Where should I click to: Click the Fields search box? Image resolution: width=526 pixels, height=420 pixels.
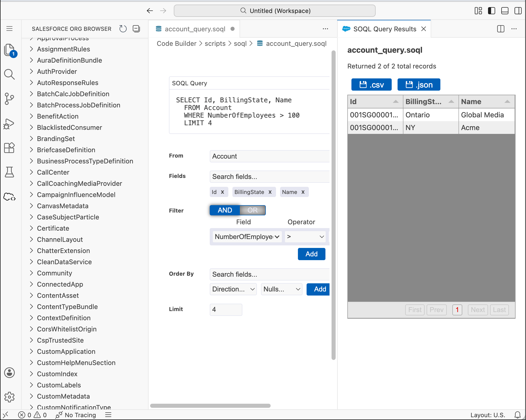click(270, 176)
